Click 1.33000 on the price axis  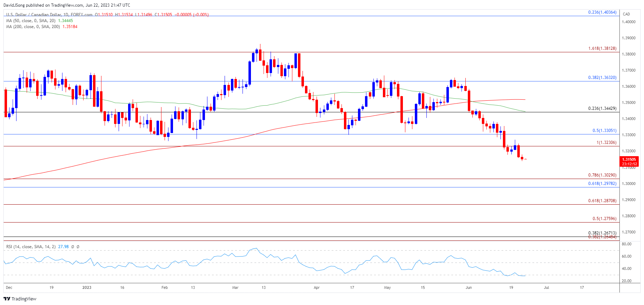[x=629, y=135]
